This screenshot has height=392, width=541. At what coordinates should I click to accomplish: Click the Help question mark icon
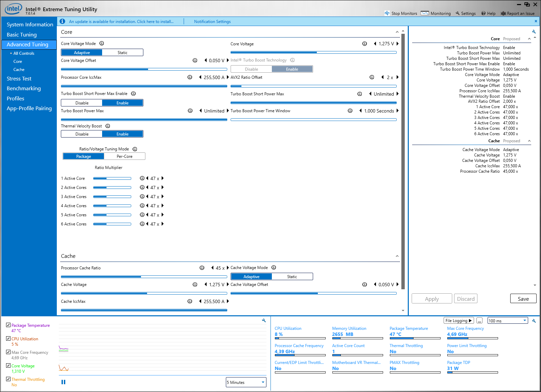tap(484, 13)
